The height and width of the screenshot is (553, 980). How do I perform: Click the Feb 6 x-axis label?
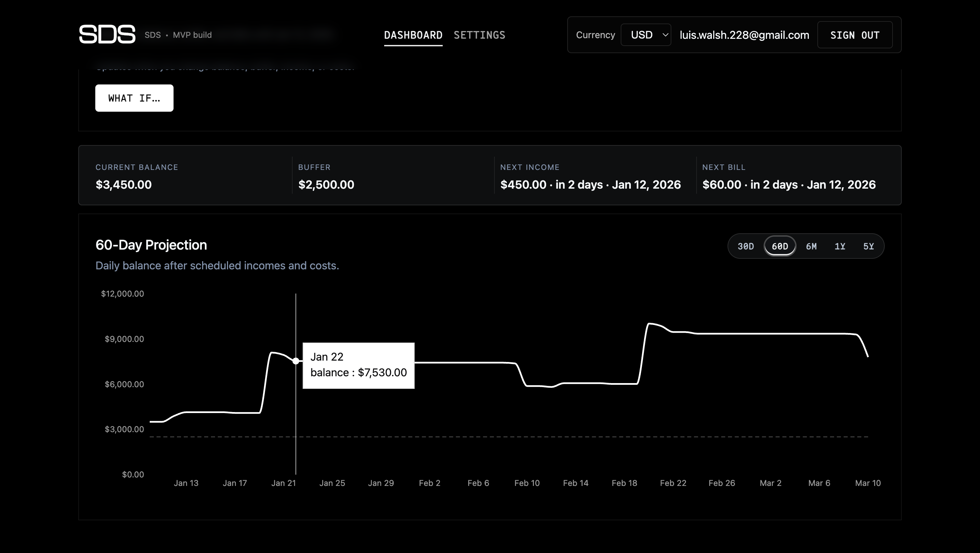point(478,483)
